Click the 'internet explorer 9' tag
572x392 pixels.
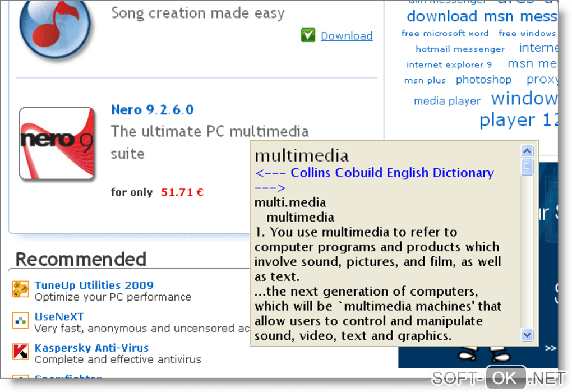tap(449, 65)
